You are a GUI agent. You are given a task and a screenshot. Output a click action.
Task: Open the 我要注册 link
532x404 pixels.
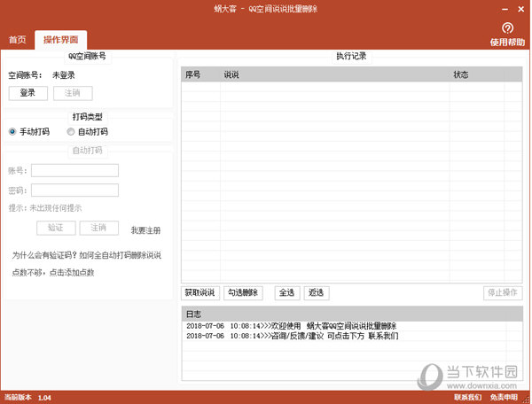145,230
